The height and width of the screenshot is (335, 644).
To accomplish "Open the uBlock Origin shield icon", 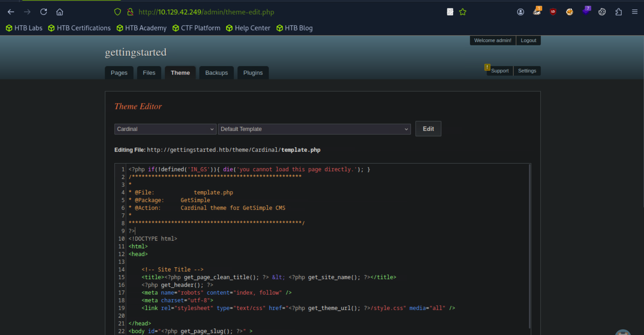I will click(553, 12).
